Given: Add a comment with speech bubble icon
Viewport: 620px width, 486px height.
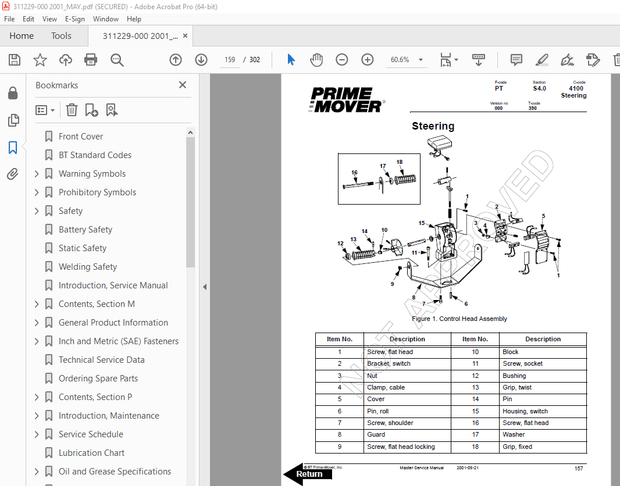Looking at the screenshot, I should coord(516,60).
